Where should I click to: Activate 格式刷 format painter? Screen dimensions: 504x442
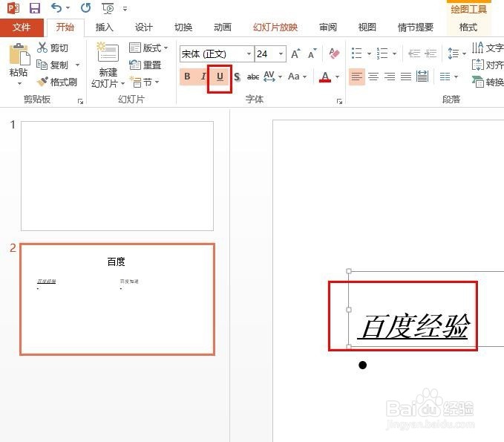(x=57, y=82)
